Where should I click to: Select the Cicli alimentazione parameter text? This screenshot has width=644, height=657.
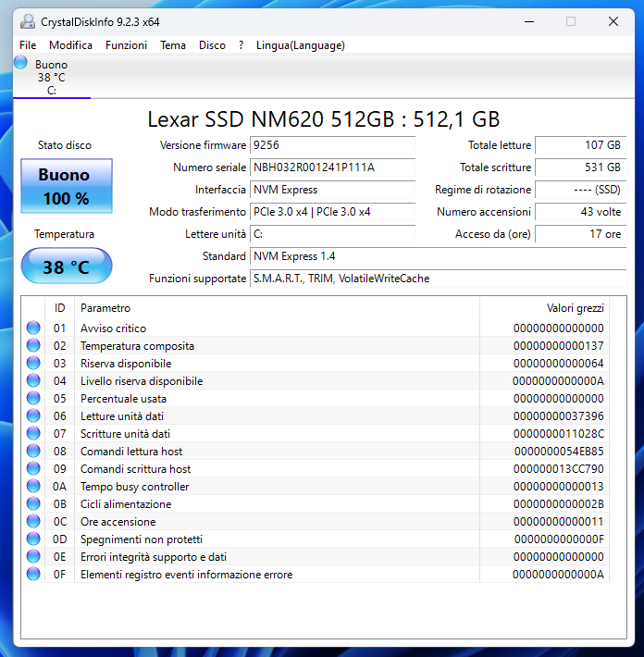click(x=126, y=504)
